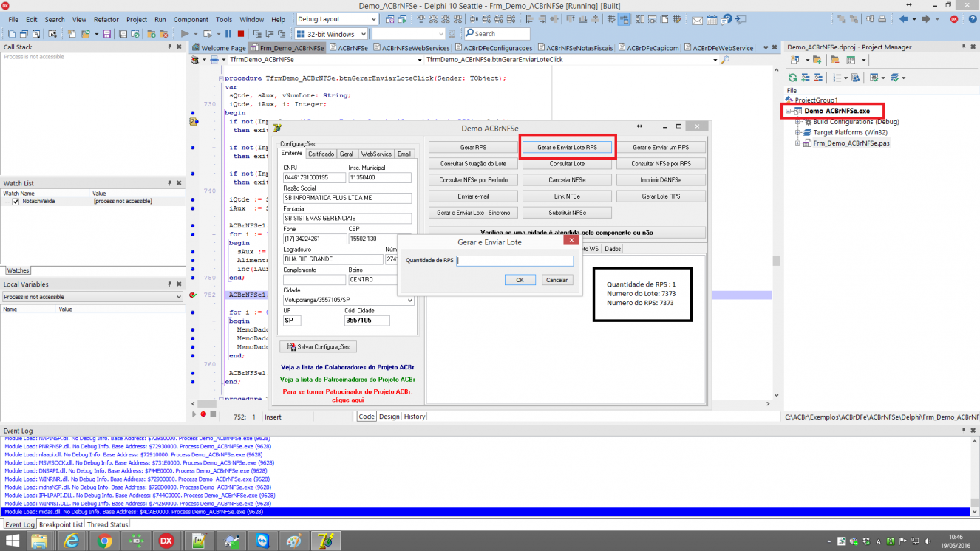Click the Remove from project folder icon
980x551 pixels.
pos(163,34)
